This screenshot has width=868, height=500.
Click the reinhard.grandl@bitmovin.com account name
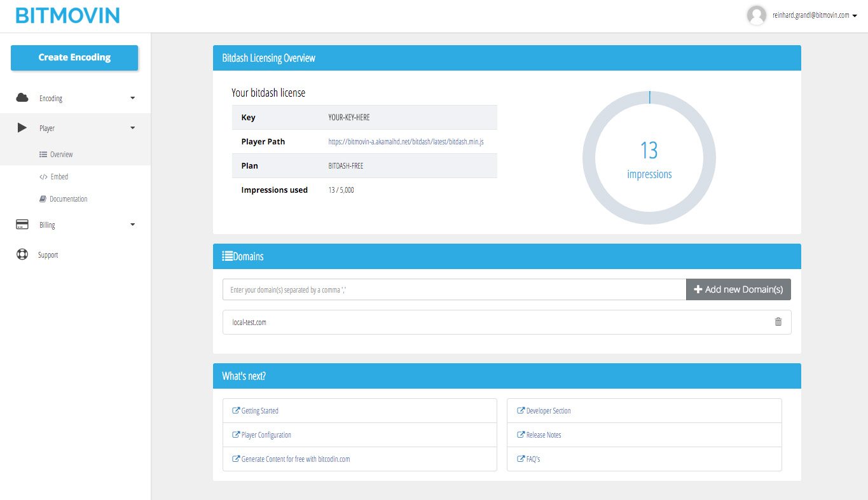click(x=811, y=15)
